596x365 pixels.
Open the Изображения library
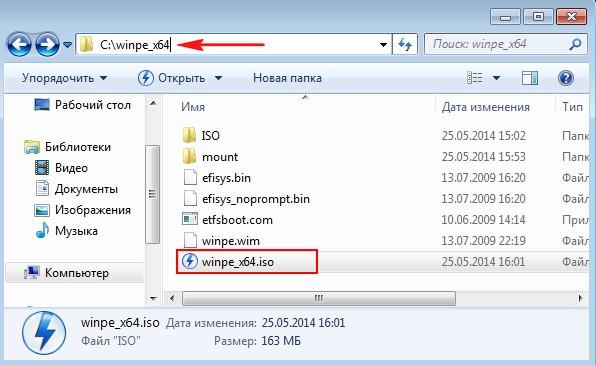coord(93,210)
